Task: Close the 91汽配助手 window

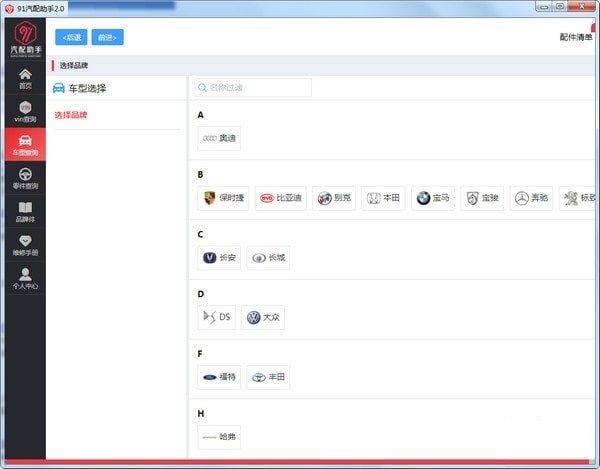Action: click(x=581, y=7)
